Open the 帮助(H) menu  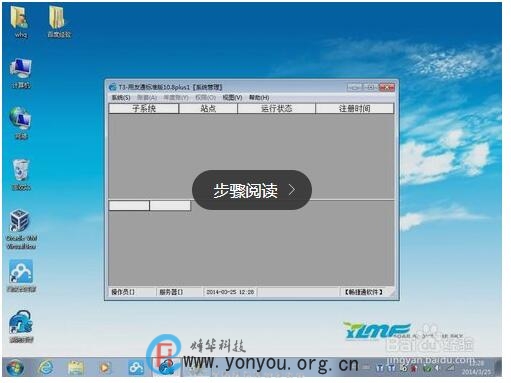coord(259,98)
